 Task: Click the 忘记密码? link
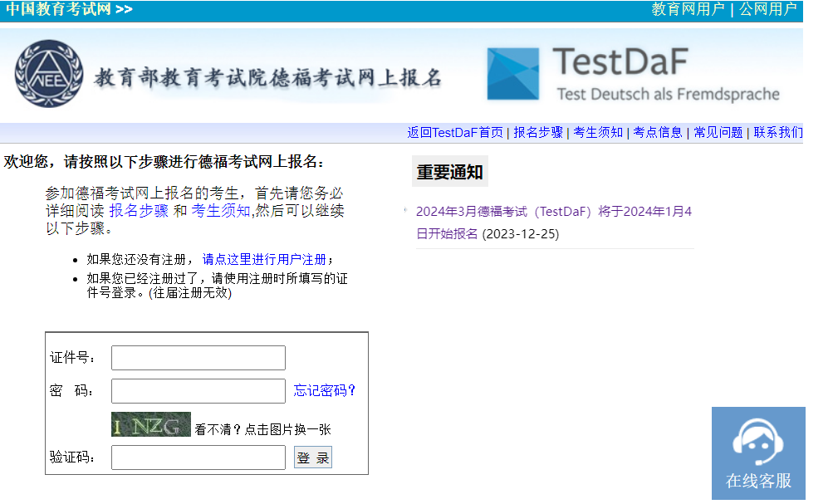point(324,390)
